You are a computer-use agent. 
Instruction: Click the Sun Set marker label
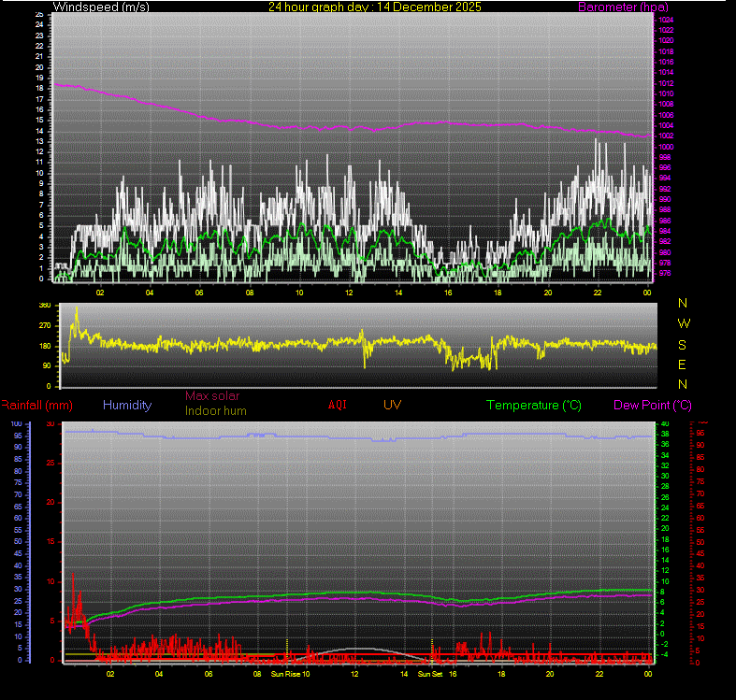[x=430, y=674]
